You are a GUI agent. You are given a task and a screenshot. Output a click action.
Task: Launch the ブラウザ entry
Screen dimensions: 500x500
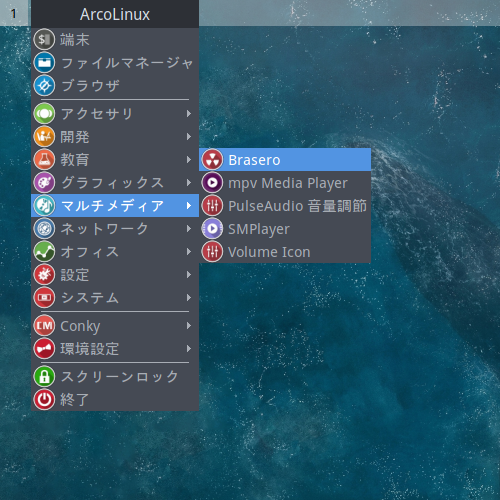click(x=115, y=85)
